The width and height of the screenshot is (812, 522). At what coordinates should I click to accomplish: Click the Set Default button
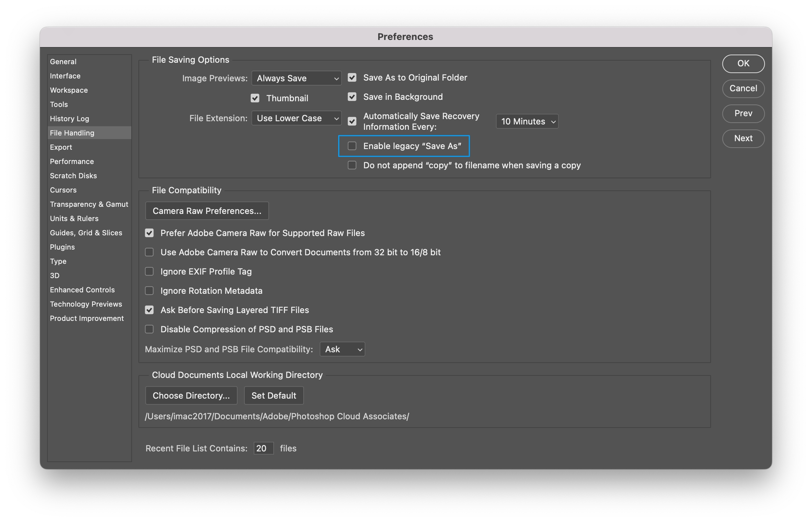[274, 396]
